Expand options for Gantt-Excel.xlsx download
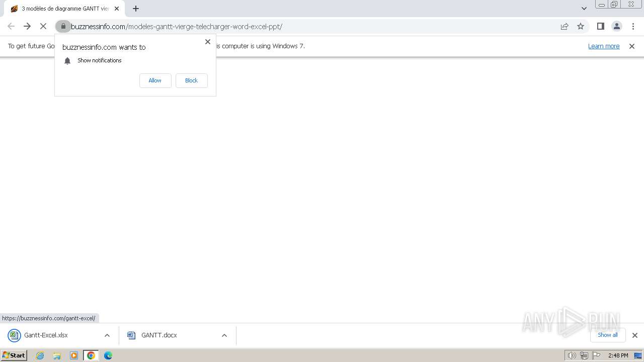The width and height of the screenshot is (644, 362). pyautogui.click(x=107, y=335)
